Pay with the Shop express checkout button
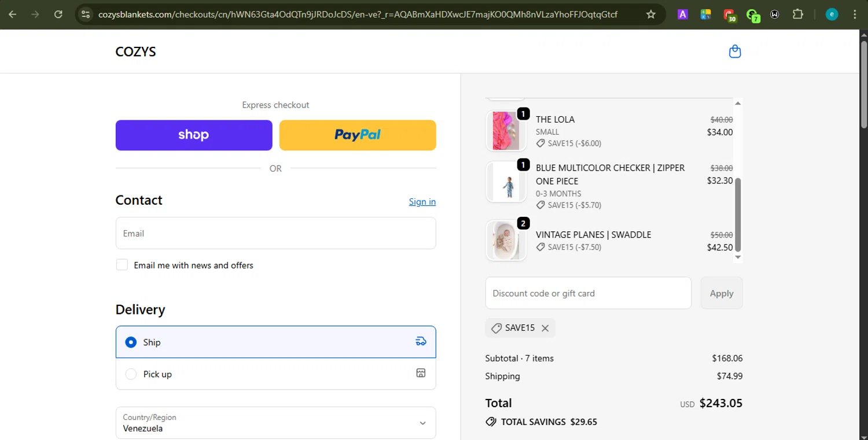The height and width of the screenshot is (440, 868). [x=194, y=135]
